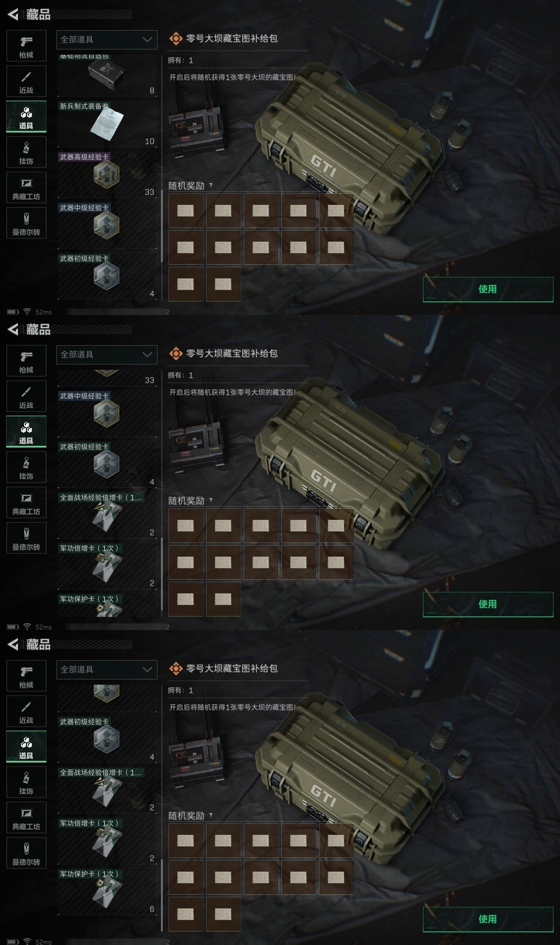Open the 曼德尔砖 category in first screenshot
Viewport: 560px width, 945px height.
tap(26, 223)
